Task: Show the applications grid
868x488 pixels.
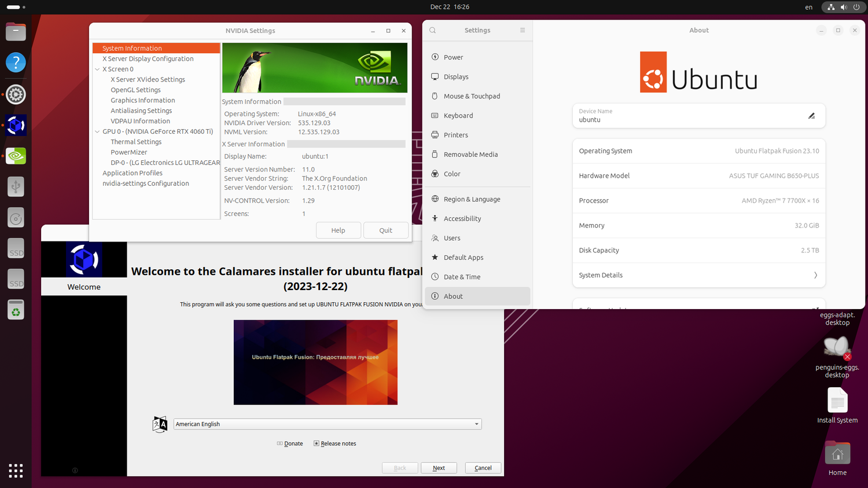Action: tap(16, 471)
